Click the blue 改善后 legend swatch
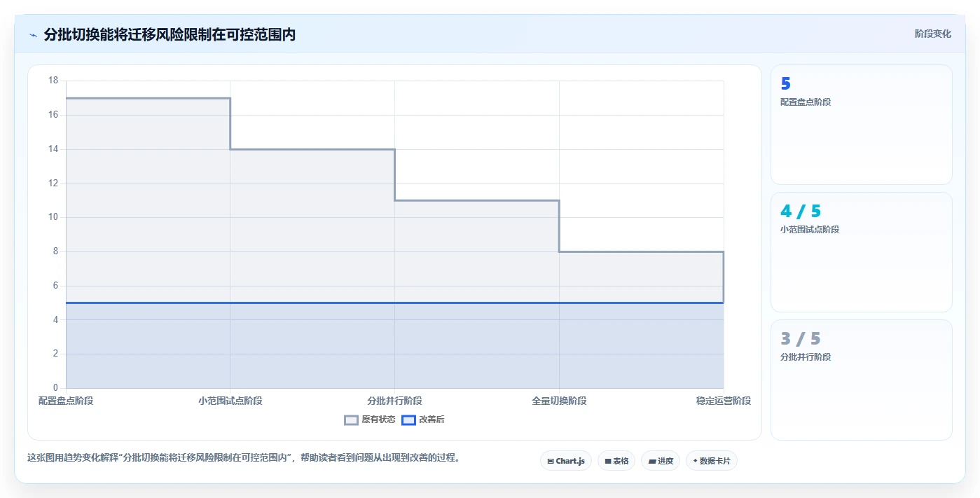Screen dimensions: 980x498 (408, 420)
